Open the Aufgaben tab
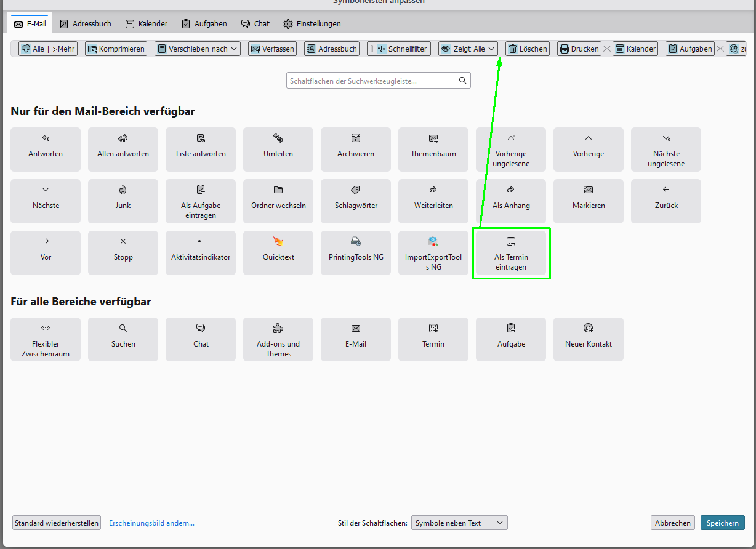Screen dimensions: 756x549 pyautogui.click(x=204, y=23)
